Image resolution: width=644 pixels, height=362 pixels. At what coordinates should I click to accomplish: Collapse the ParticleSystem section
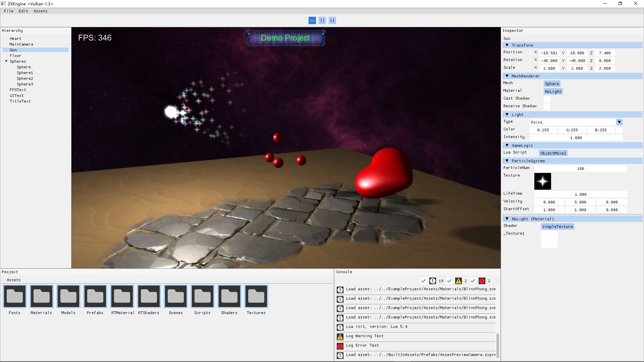507,161
